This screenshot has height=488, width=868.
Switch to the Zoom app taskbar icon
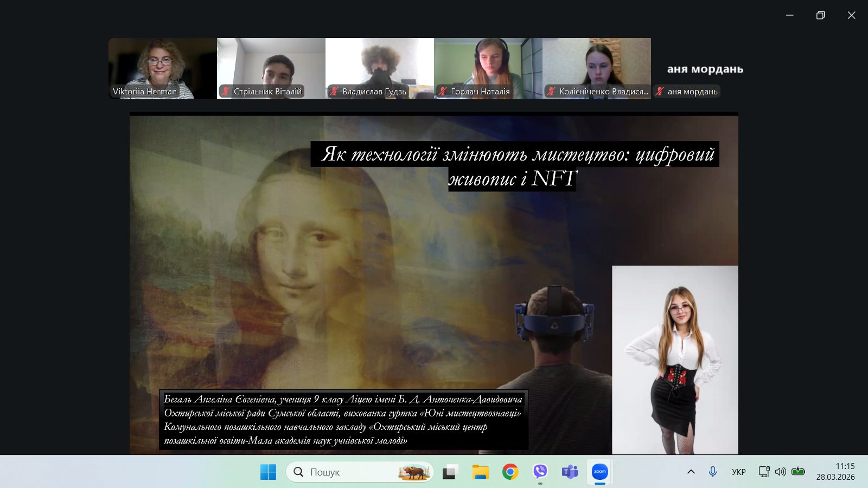[x=599, y=472]
